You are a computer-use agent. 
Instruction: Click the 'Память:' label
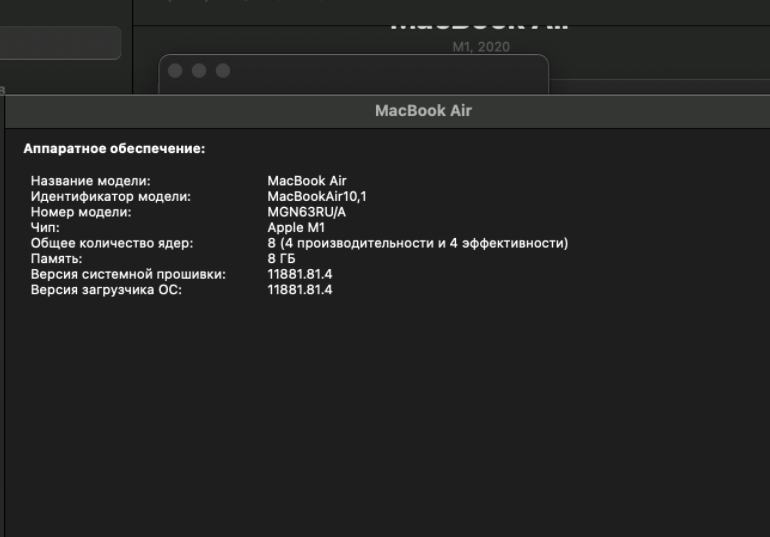pyautogui.click(x=56, y=259)
